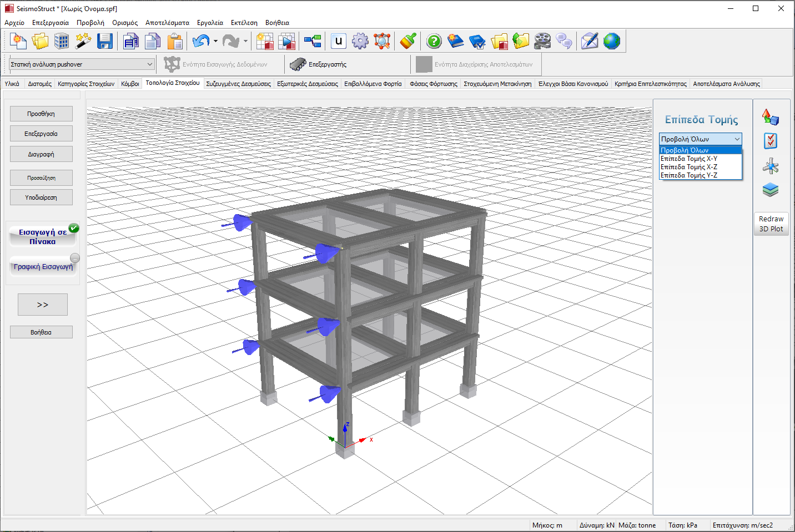Switch to 'Γραφική Εισαγωγή' mode
This screenshot has height=532, width=795.
(x=43, y=267)
